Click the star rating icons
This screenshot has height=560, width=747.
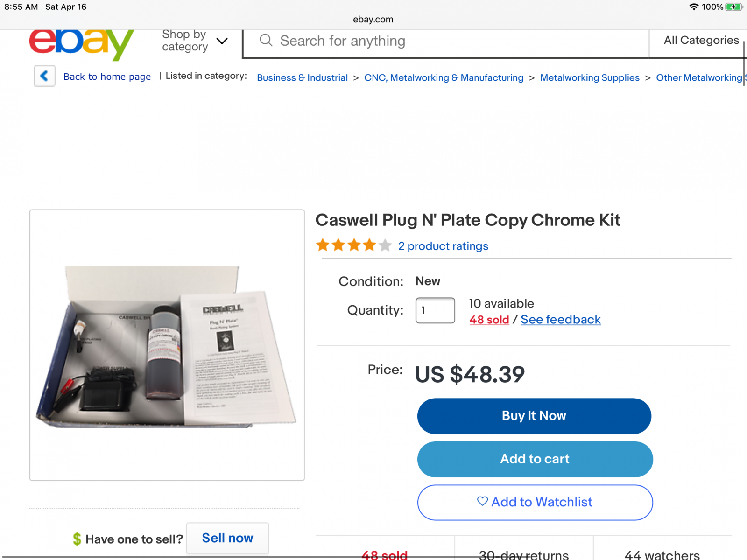(353, 245)
